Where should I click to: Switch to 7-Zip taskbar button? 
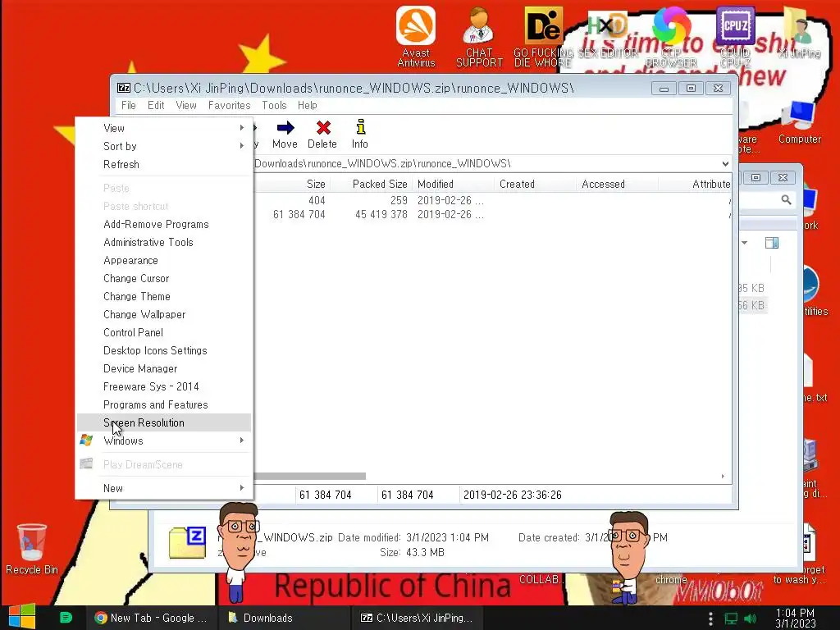pyautogui.click(x=417, y=618)
